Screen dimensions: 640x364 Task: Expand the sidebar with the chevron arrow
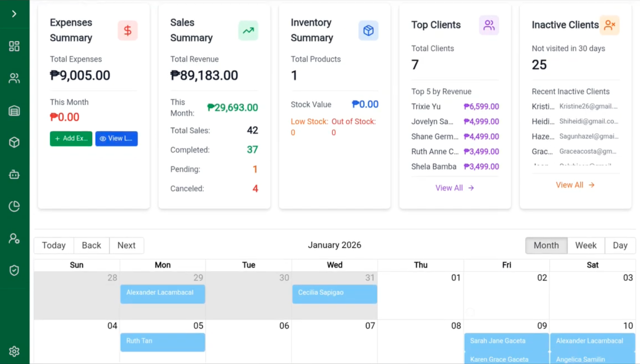14,14
